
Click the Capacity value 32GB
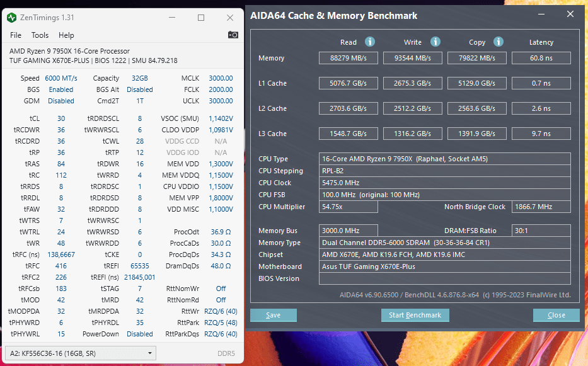coord(139,78)
